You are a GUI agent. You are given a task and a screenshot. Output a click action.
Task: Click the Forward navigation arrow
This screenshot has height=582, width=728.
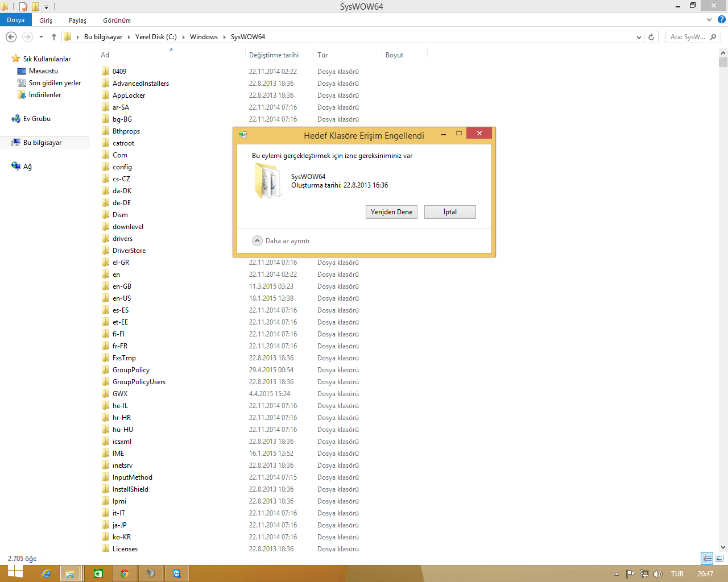27,37
